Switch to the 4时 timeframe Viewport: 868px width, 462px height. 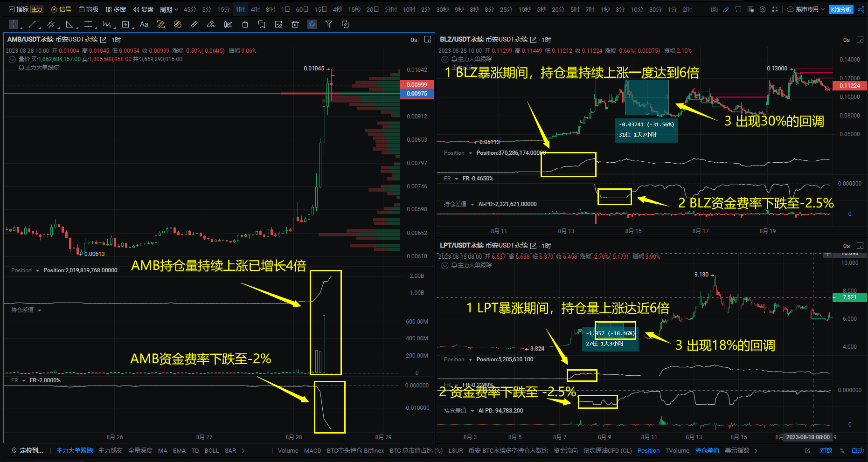click(256, 9)
